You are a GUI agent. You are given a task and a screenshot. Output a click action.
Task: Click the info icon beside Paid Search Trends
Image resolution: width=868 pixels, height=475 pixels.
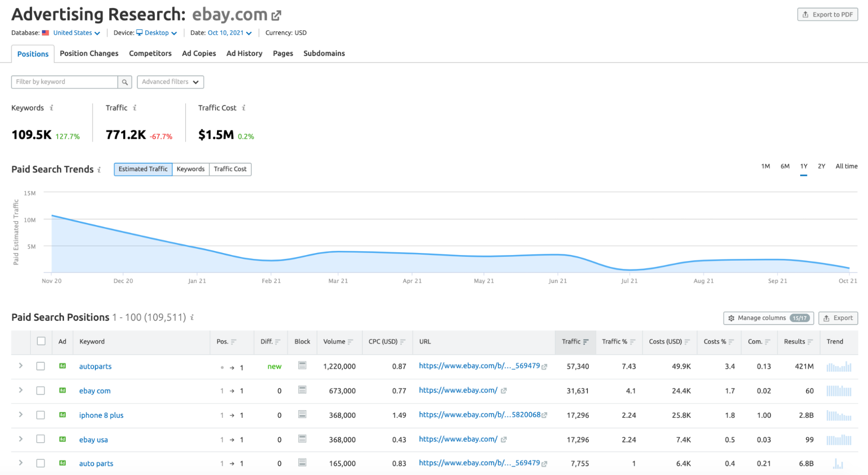click(99, 170)
